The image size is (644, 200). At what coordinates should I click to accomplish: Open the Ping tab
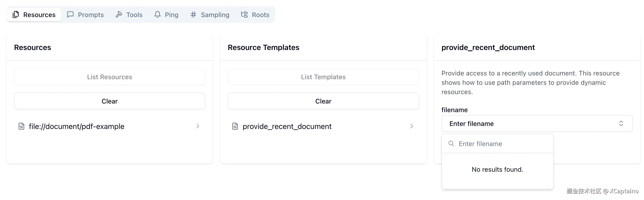click(x=166, y=14)
